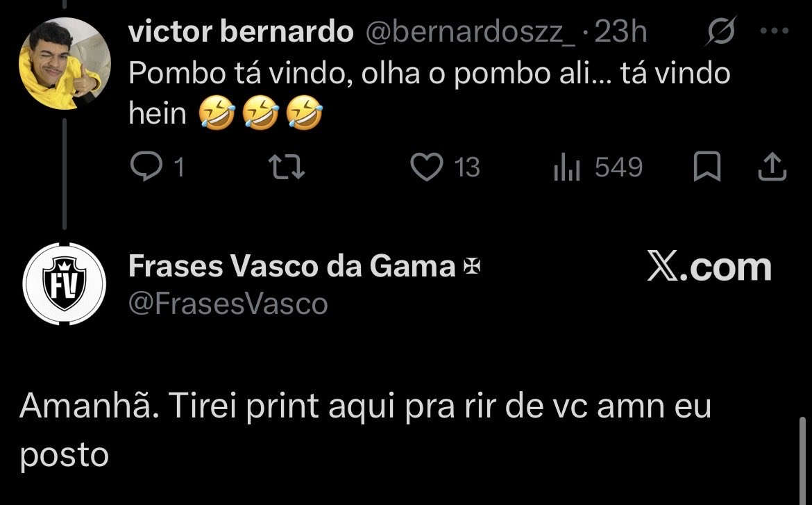This screenshot has height=505, width=812.
Task: Open victor bernardo's profile picture
Action: click(65, 64)
